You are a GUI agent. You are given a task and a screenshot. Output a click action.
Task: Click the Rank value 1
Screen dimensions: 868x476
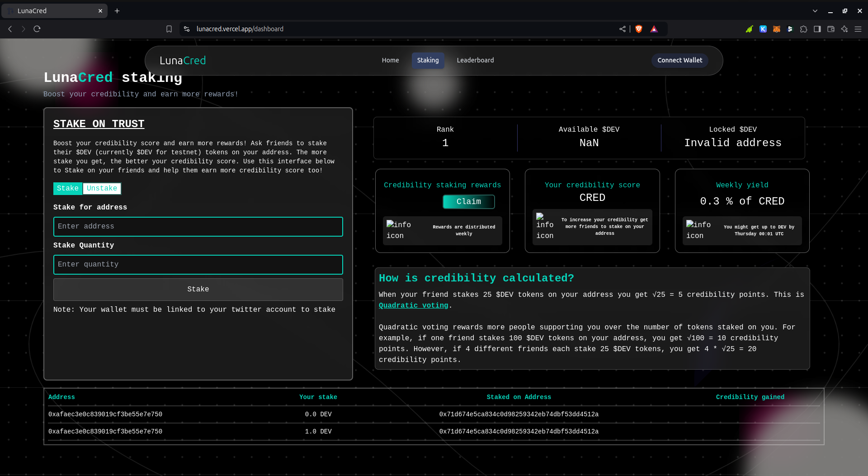click(445, 143)
